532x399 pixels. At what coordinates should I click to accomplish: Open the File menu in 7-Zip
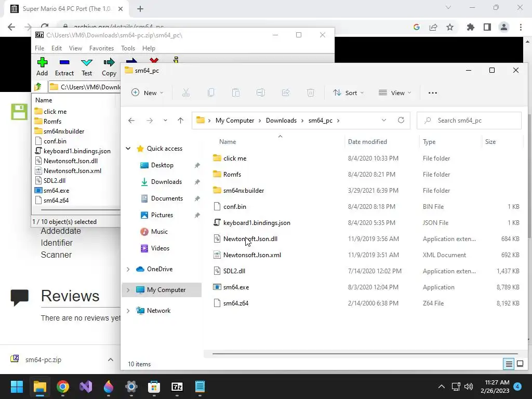(x=39, y=48)
